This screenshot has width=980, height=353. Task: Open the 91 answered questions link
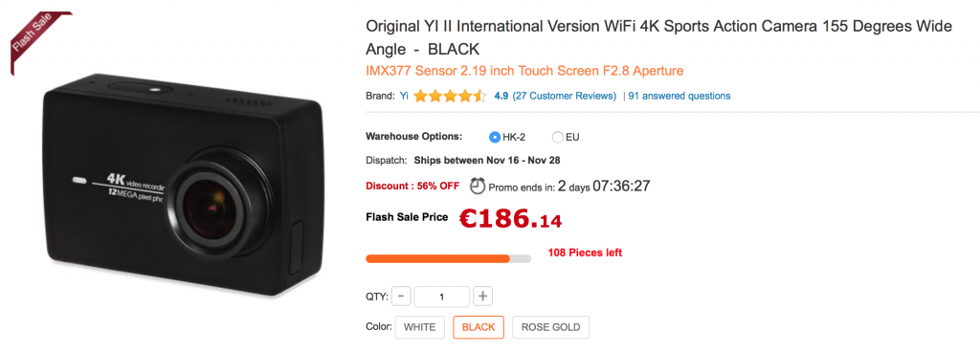(x=679, y=97)
